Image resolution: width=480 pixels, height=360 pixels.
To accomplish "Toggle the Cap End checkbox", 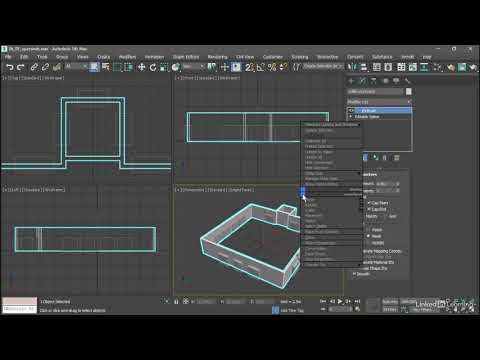I will click(x=369, y=209).
